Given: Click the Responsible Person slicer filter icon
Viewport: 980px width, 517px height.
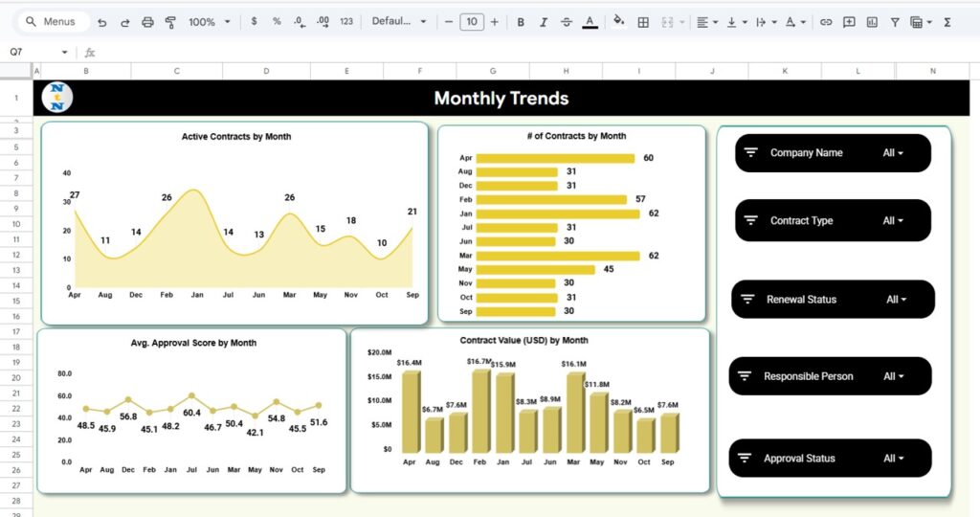Looking at the screenshot, I should click(745, 375).
